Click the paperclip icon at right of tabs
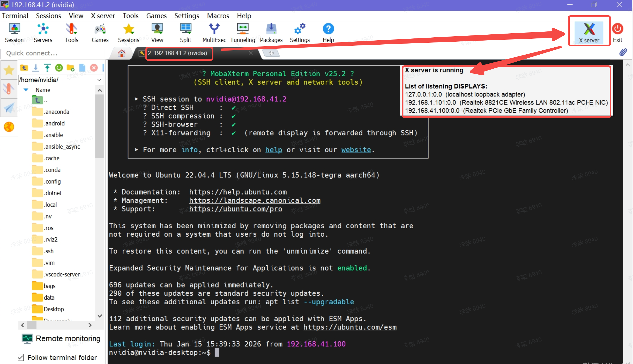633x364 pixels. coord(623,52)
